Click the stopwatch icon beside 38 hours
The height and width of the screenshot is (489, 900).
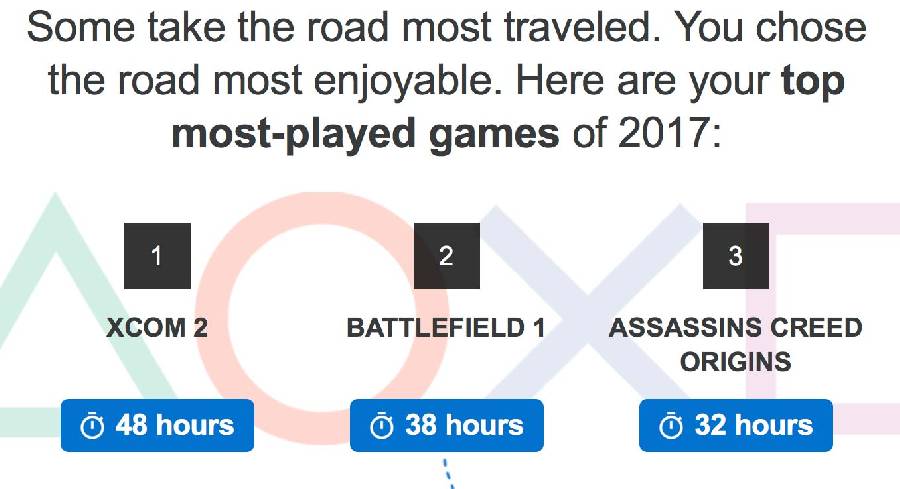tap(381, 426)
